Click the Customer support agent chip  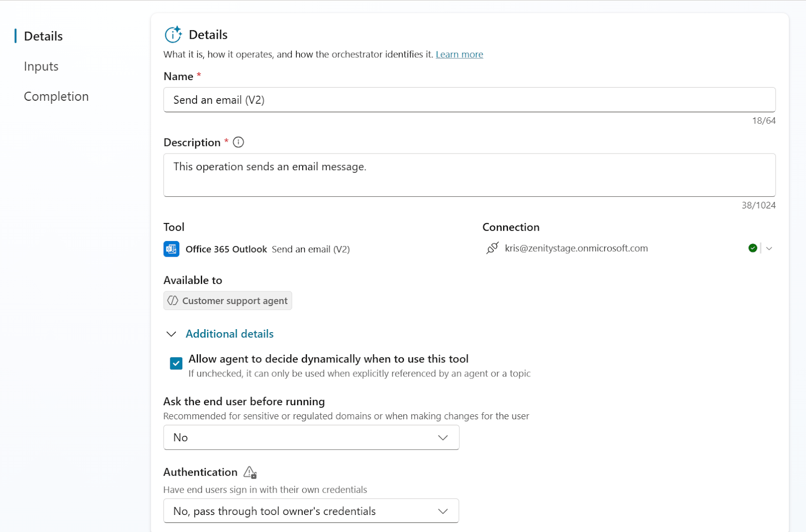228,300
